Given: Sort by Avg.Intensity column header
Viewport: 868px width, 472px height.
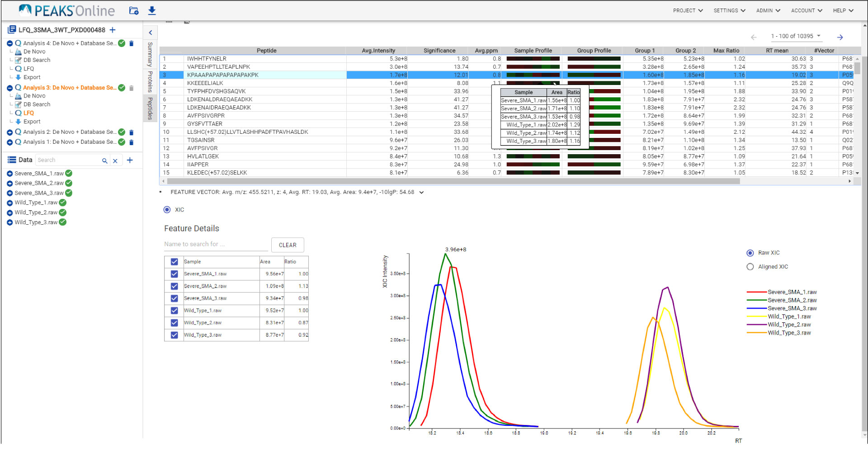Looking at the screenshot, I should (378, 51).
